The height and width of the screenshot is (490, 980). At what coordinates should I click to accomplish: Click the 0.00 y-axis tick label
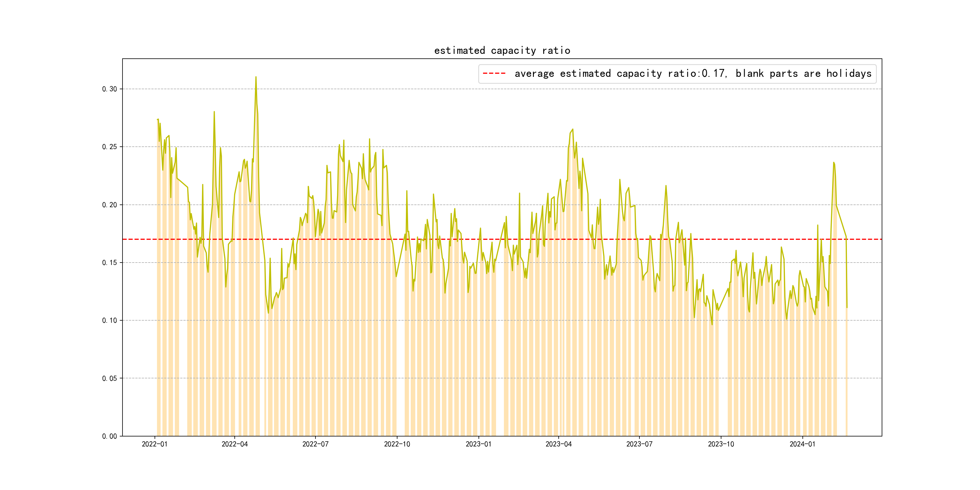click(109, 436)
